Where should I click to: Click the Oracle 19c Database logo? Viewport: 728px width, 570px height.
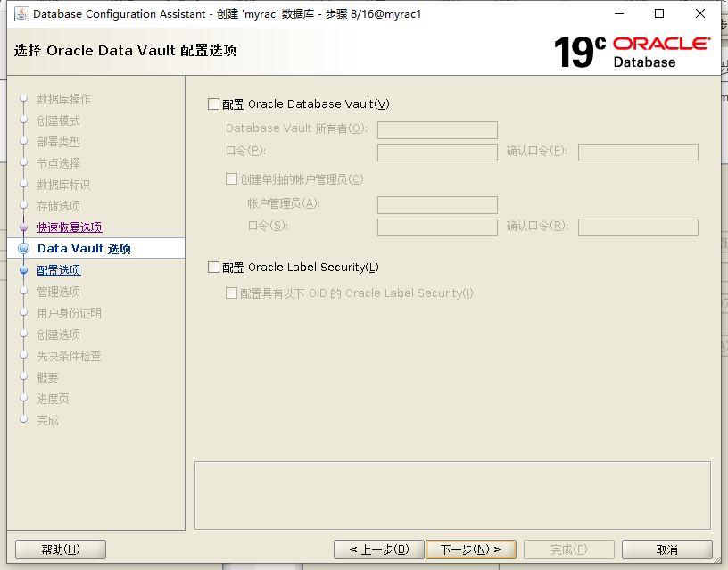tap(632, 52)
